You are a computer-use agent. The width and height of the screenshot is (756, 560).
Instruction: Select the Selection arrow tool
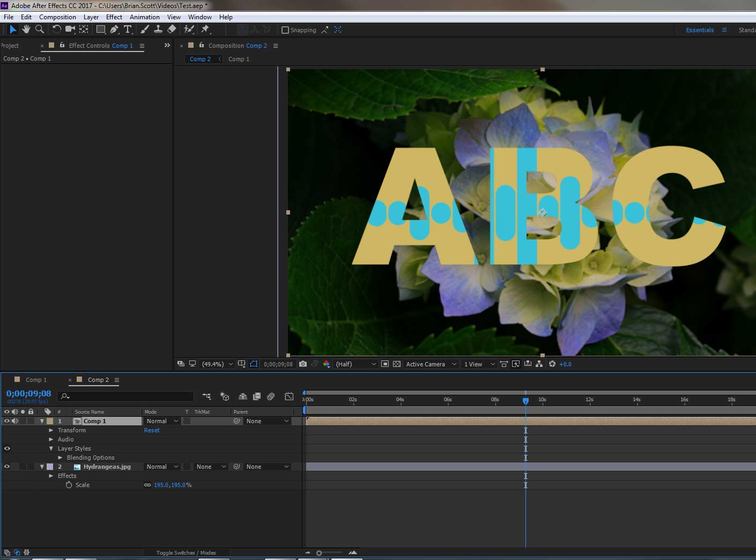(x=13, y=30)
